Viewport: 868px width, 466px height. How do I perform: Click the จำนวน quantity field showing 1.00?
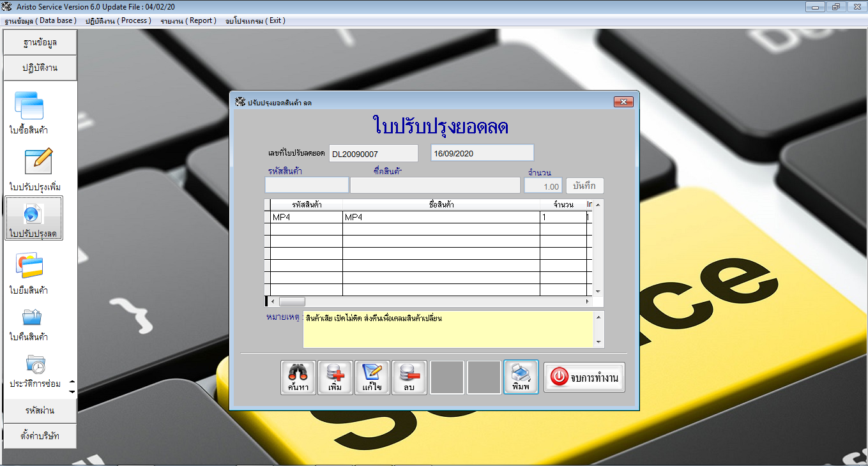point(543,186)
